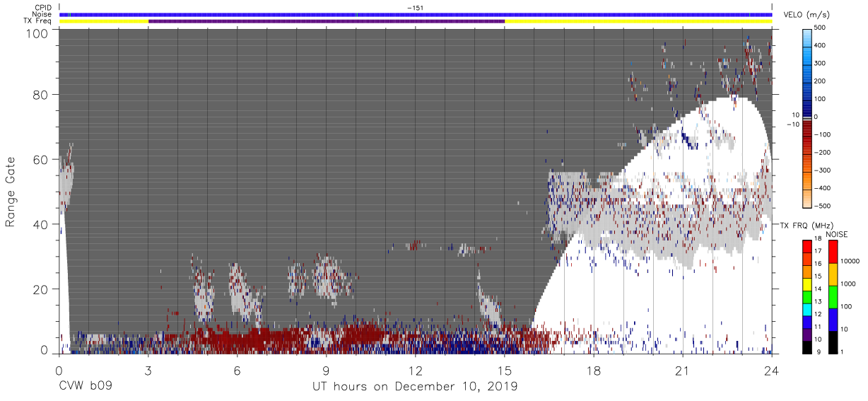Click the "Range Gate" y-axis title
This screenshot has height=401, width=868.
click(x=11, y=192)
